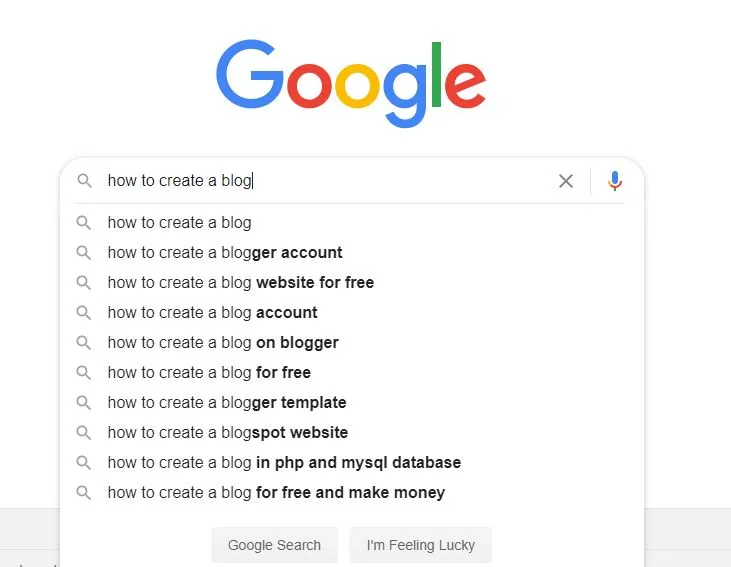Pick 'how to create a blog account'
This screenshot has width=731, height=567.
pos(213,313)
